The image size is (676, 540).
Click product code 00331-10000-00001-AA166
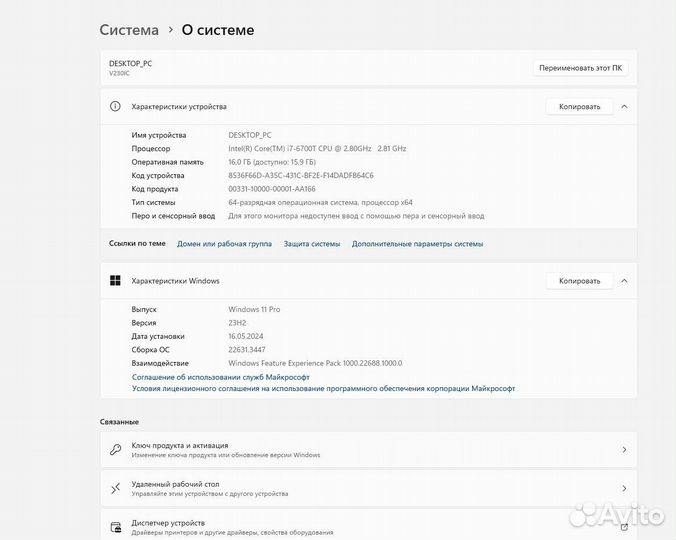click(272, 189)
